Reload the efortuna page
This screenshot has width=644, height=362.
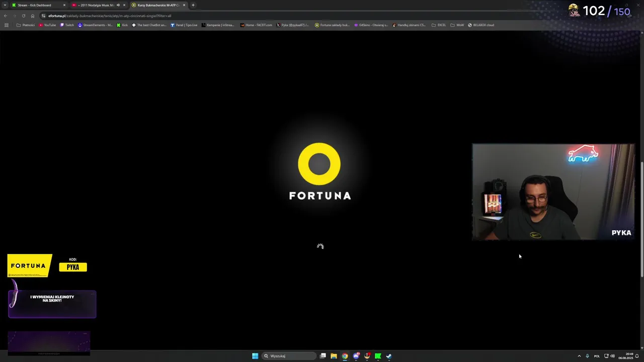(23, 16)
